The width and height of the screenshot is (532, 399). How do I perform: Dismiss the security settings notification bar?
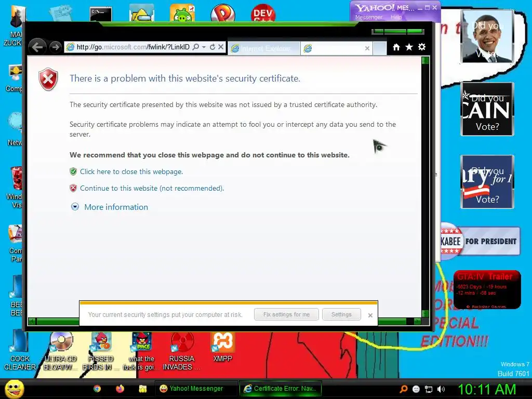click(x=370, y=315)
